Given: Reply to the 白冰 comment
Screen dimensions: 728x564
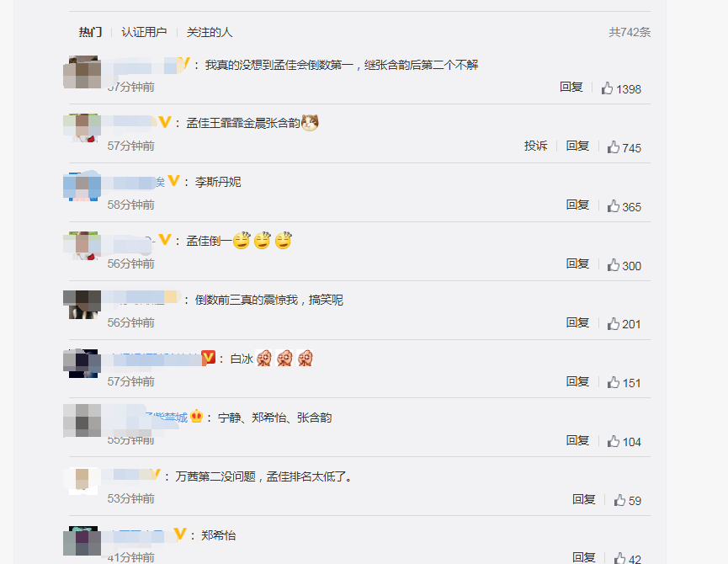Looking at the screenshot, I should 577,381.
